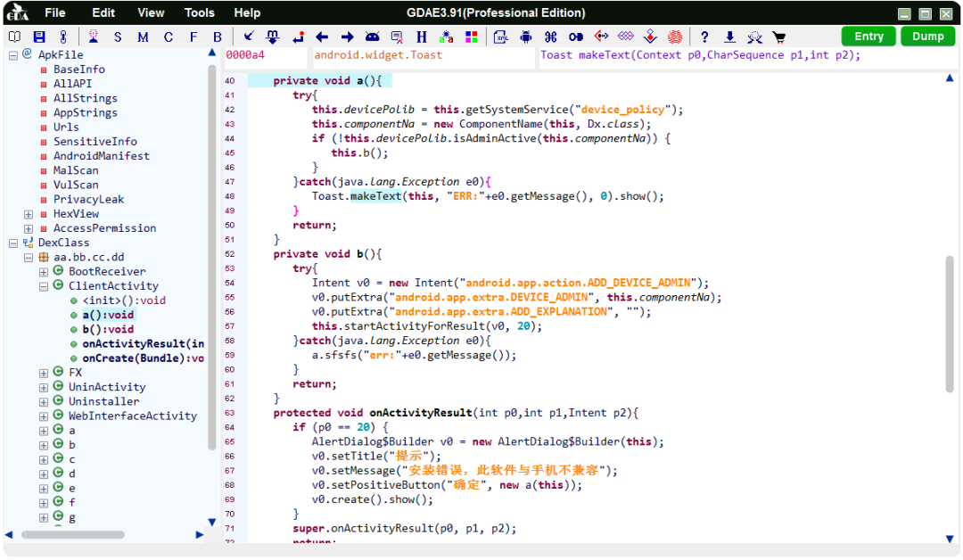Click the down-left arrow toolbar icon
The image size is (963, 560).
(248, 37)
